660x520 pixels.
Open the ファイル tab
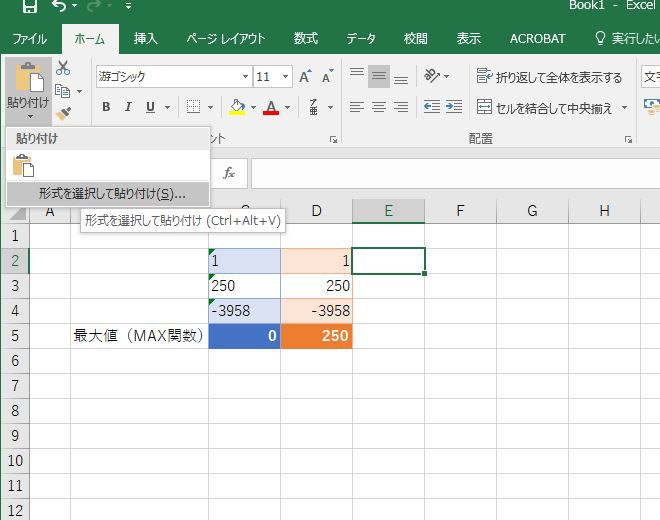pyautogui.click(x=29, y=39)
